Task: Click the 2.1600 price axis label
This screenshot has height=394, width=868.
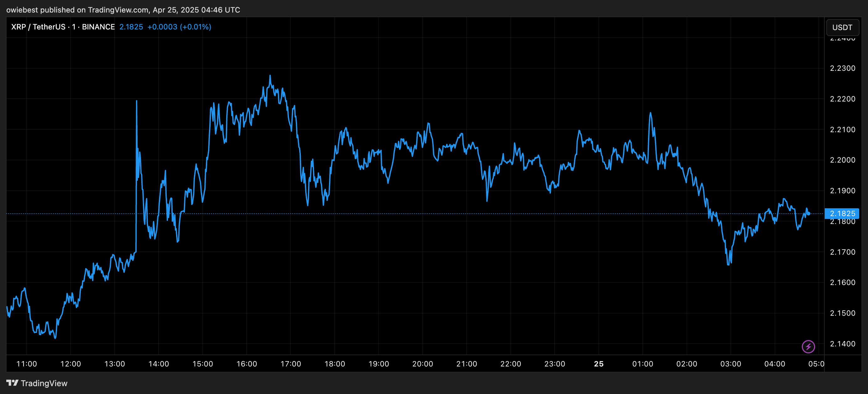Action: (842, 283)
